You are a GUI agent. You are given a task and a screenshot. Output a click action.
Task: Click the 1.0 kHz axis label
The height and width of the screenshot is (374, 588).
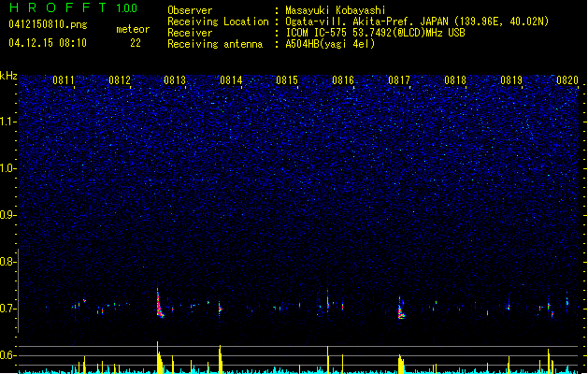7,168
